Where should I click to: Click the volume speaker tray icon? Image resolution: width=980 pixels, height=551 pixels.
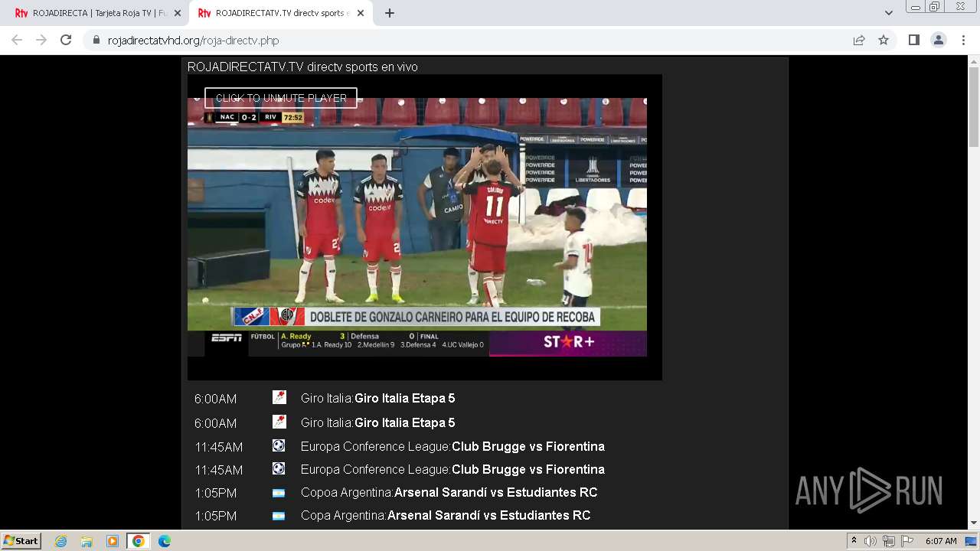click(x=871, y=541)
